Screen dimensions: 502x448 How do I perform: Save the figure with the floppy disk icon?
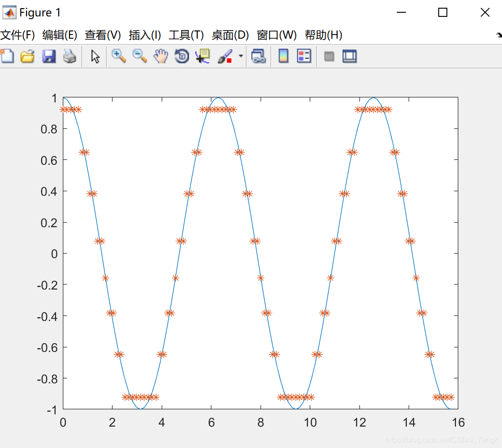pos(49,56)
